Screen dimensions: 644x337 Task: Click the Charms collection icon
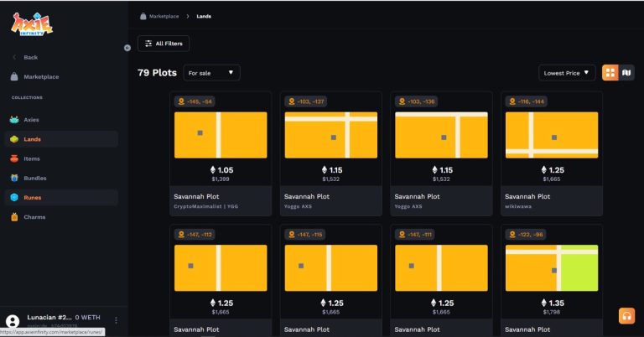coord(14,217)
